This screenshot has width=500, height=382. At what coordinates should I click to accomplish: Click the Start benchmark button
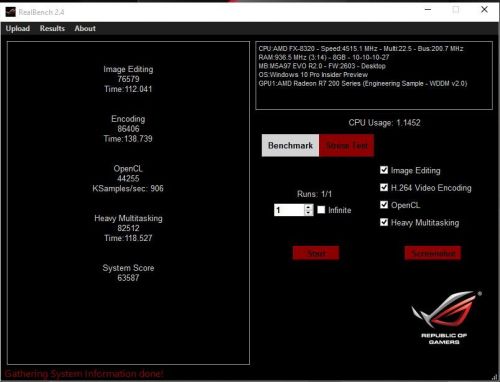(316, 253)
